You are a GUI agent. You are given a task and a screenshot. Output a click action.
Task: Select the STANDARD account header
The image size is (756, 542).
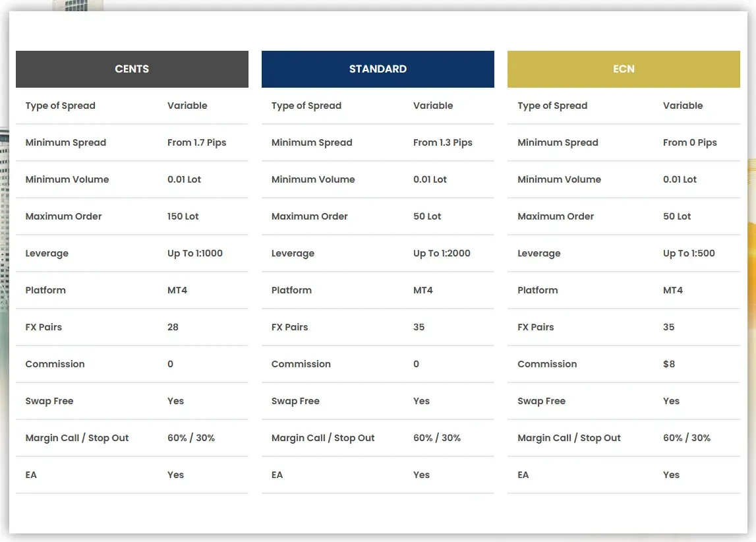(x=378, y=69)
